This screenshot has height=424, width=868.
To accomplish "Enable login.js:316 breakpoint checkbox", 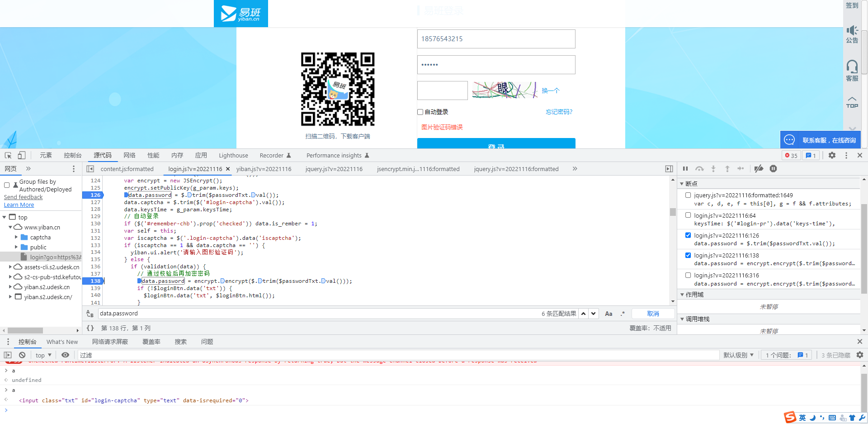I will [x=688, y=275].
